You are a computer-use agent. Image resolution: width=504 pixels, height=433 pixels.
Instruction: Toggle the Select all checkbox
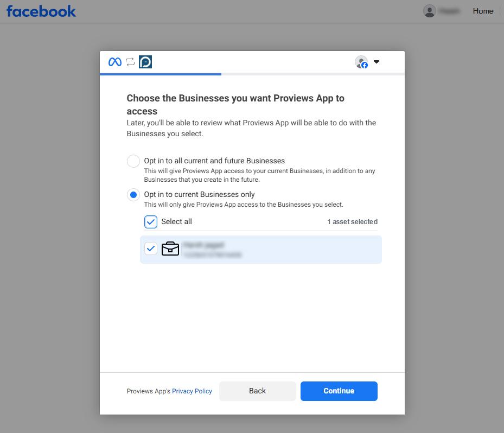[151, 222]
